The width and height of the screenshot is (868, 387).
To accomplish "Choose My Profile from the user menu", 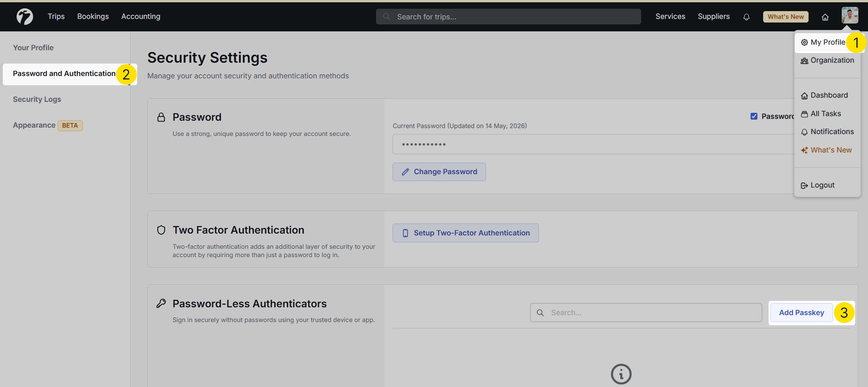I will point(823,42).
